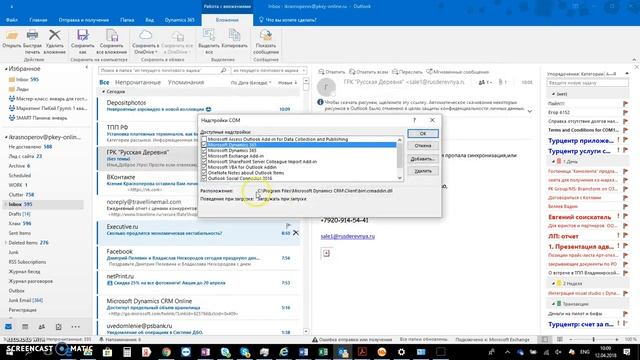Open Word from the taskbar
This screenshot has width=640, height=360.
pos(303,352)
